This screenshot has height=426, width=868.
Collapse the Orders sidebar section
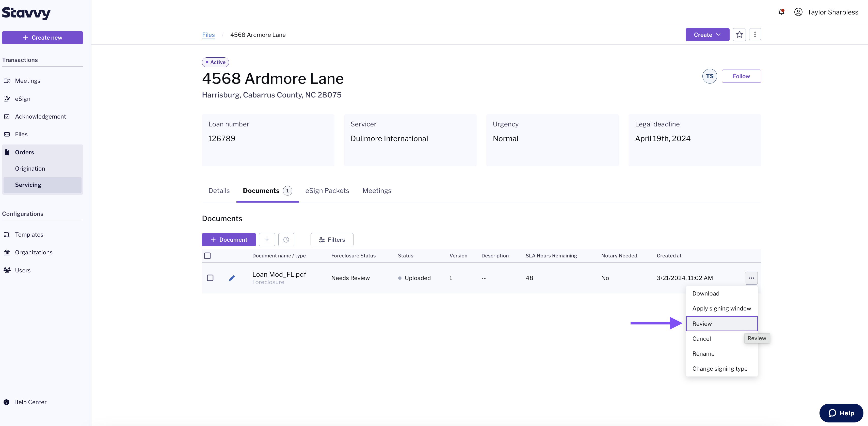click(x=25, y=152)
